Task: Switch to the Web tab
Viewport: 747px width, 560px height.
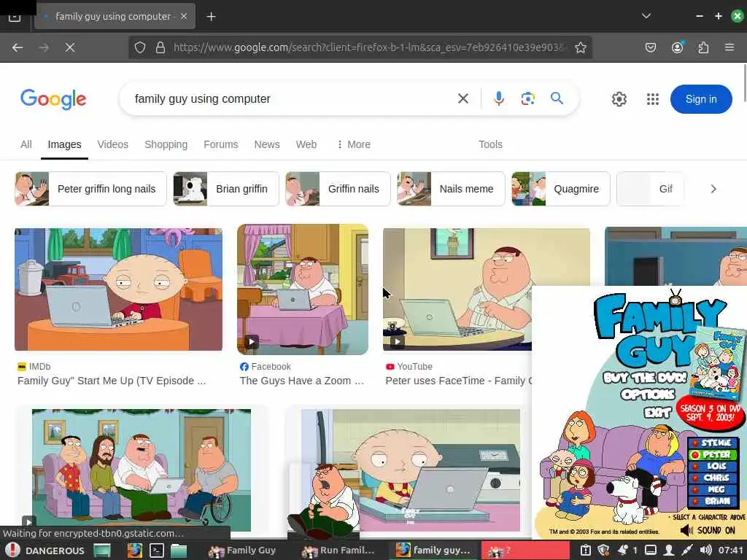Action: (x=306, y=144)
